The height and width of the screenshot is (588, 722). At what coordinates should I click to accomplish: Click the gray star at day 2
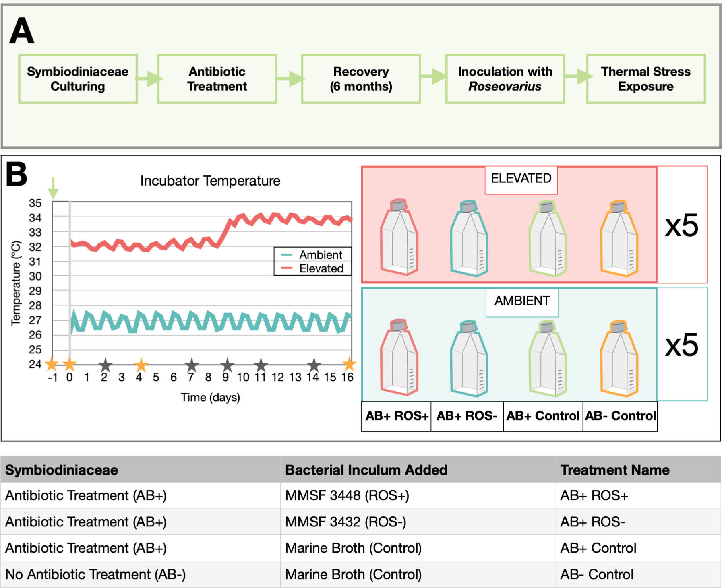[105, 365]
